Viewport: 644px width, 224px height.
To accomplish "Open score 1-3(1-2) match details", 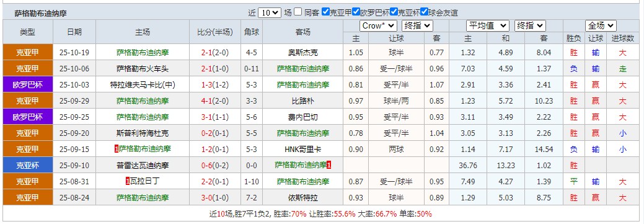I will pos(215,85).
